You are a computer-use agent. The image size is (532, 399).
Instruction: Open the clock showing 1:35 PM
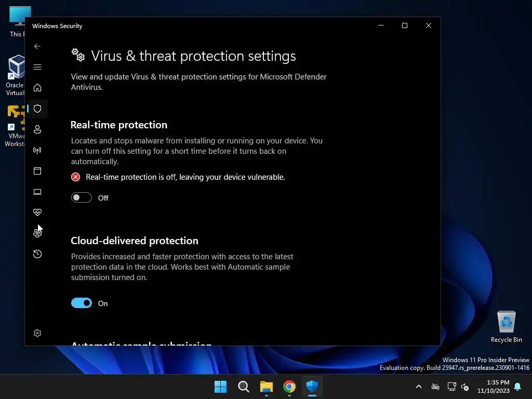pos(494,387)
